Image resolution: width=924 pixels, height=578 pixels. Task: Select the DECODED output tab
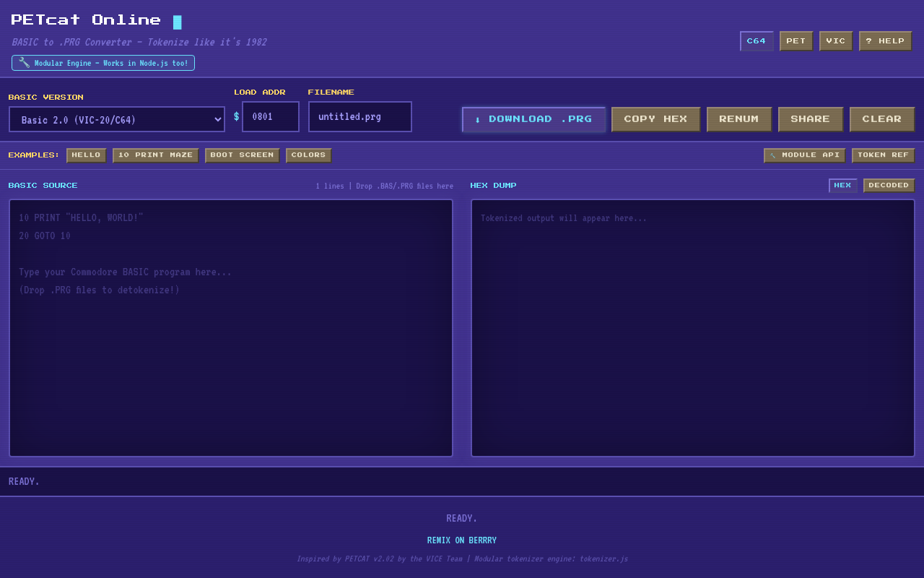(x=889, y=186)
